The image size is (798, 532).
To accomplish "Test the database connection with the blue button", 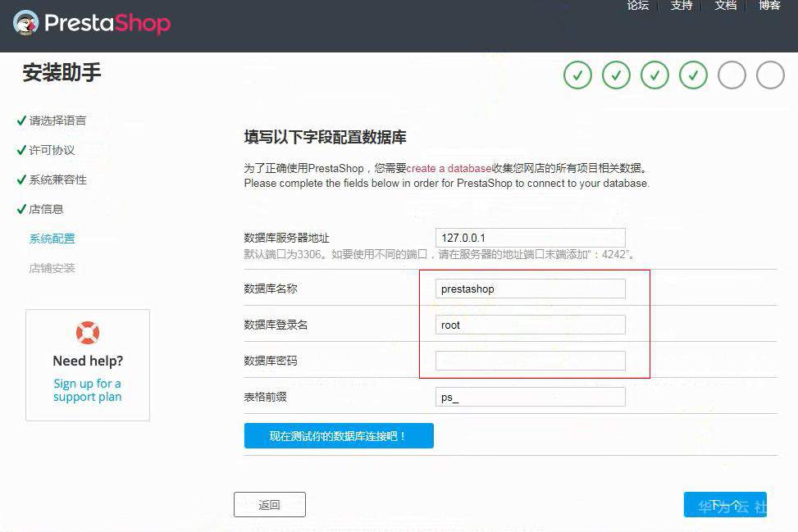I will tap(339, 436).
